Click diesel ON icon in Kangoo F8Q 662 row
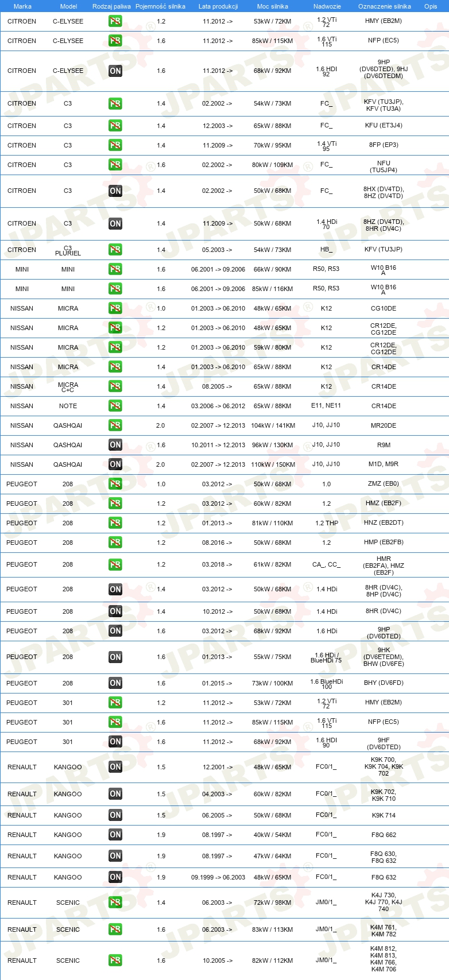Image resolution: width=449 pixels, height=980 pixels. [115, 835]
